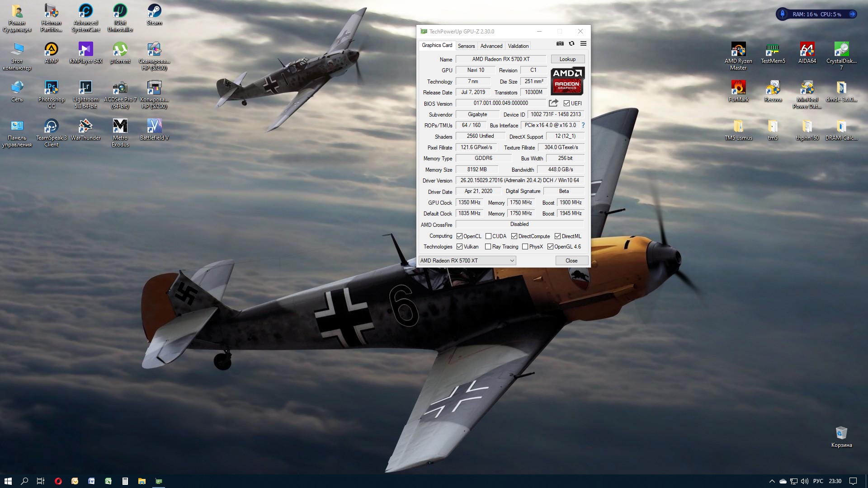Click the Lookup button
The image size is (868, 488).
567,59
